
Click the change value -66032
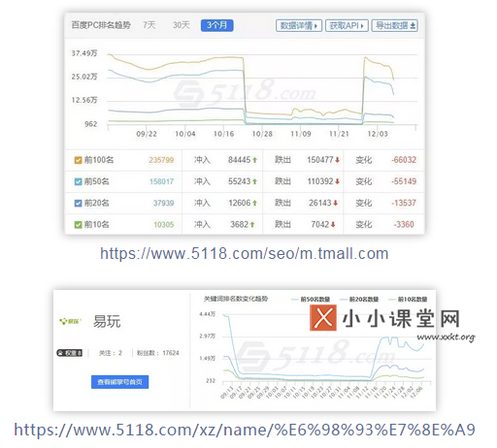tap(404, 160)
